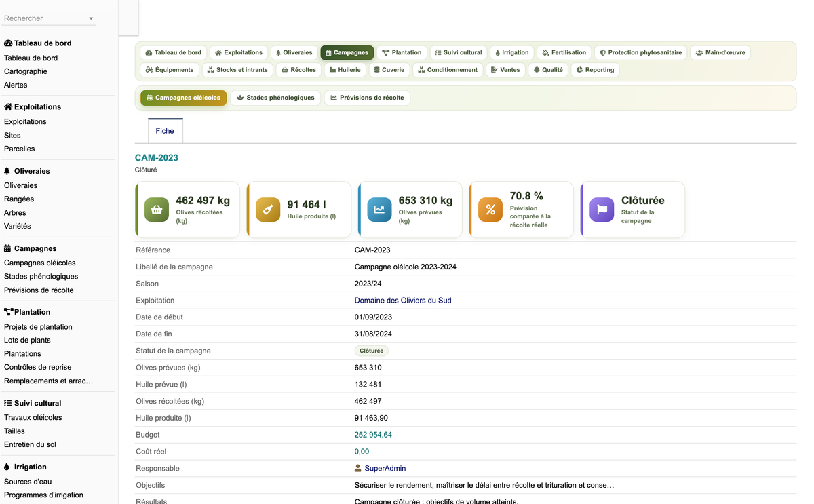Open Alertes in the sidebar

(x=16, y=85)
